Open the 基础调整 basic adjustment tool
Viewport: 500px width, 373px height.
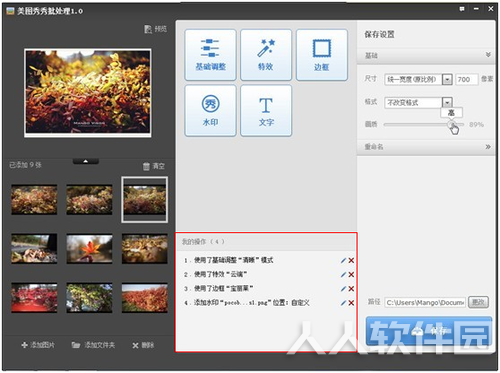210,55
